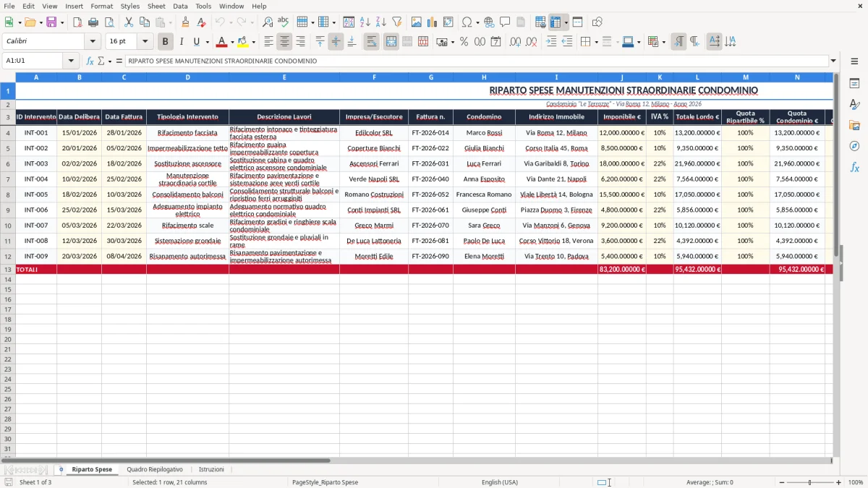The image size is (868, 488).
Task: Select the Clone Formatting paintbrush icon
Action: 185,22
